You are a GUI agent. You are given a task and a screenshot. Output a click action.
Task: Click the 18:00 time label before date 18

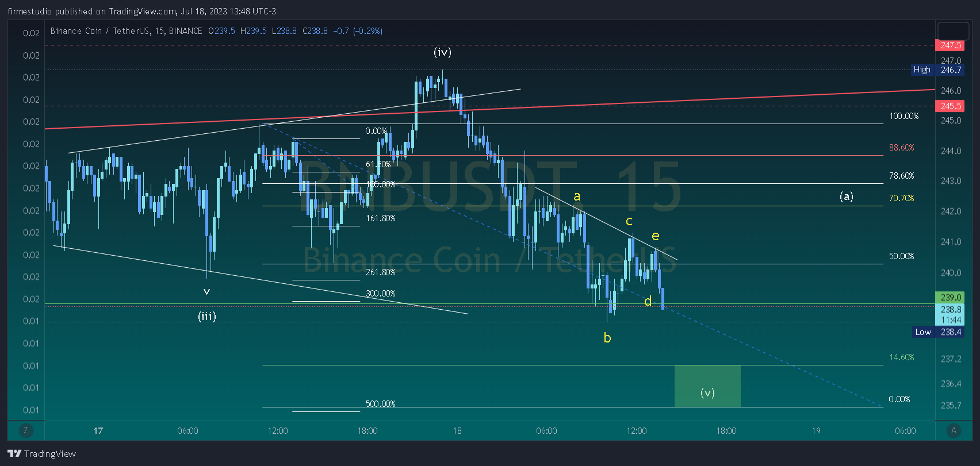point(367,431)
